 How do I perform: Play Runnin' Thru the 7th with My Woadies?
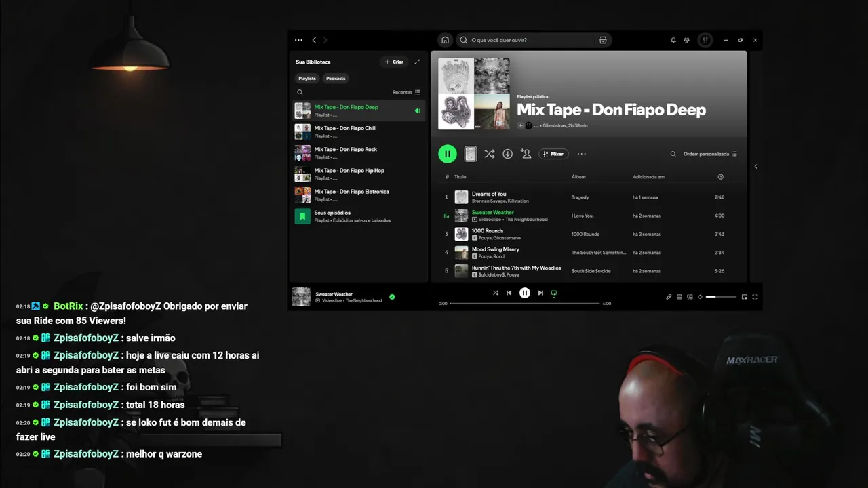(x=589, y=270)
